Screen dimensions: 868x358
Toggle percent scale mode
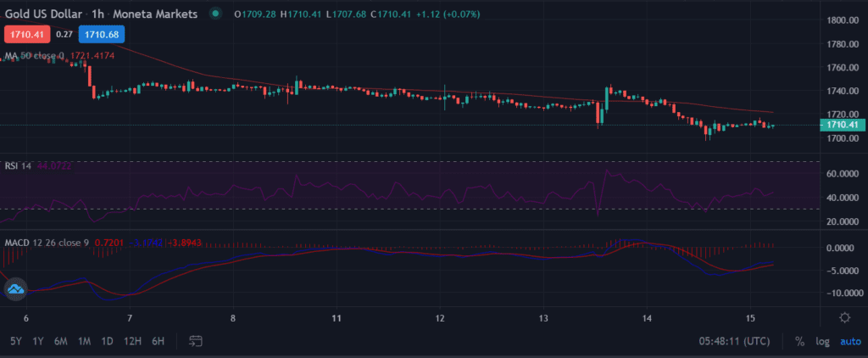(x=799, y=341)
